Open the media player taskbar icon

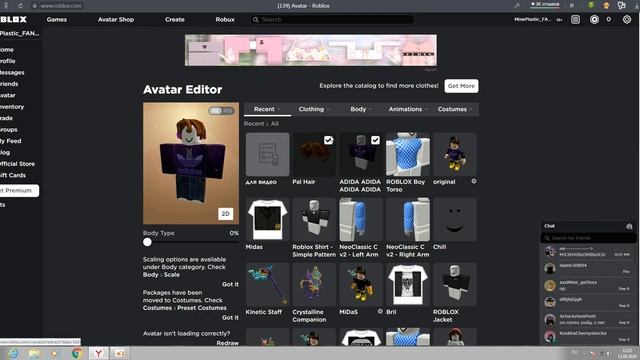[x=55, y=353]
